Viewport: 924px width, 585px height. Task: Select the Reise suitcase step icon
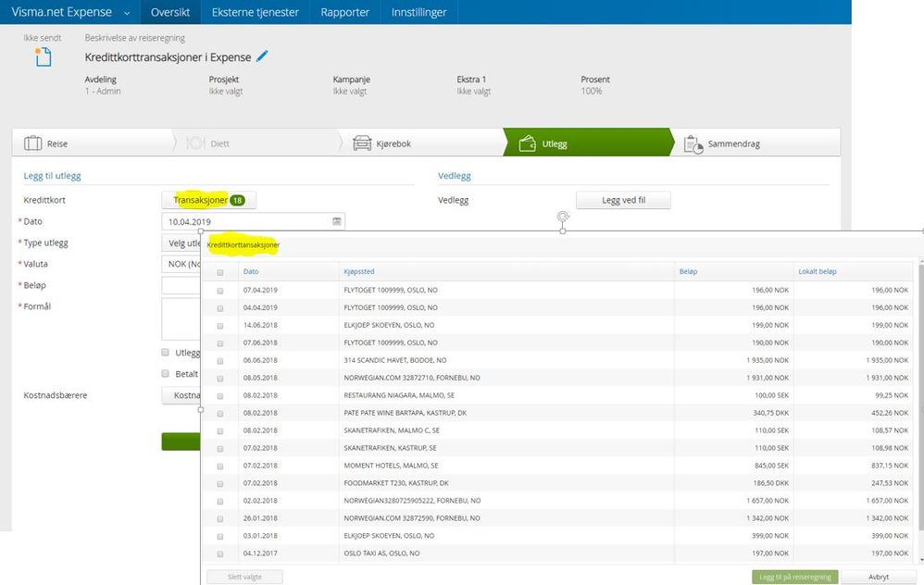pyautogui.click(x=33, y=143)
